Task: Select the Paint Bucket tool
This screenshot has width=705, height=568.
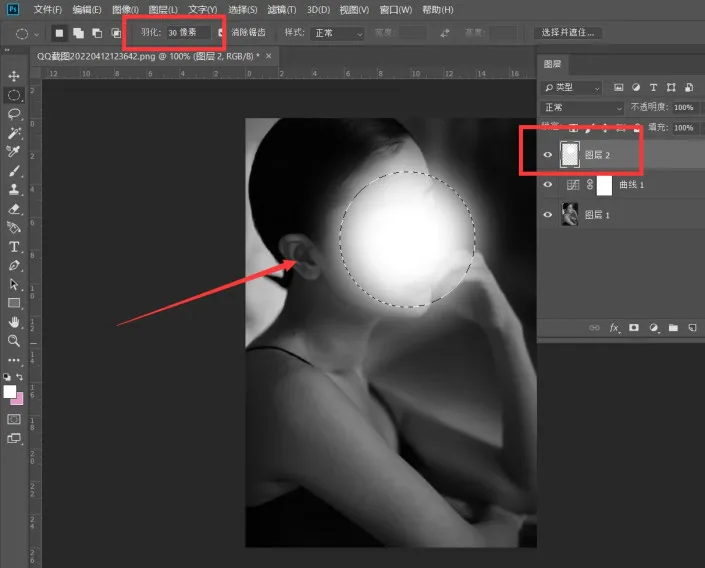Action: [x=14, y=228]
